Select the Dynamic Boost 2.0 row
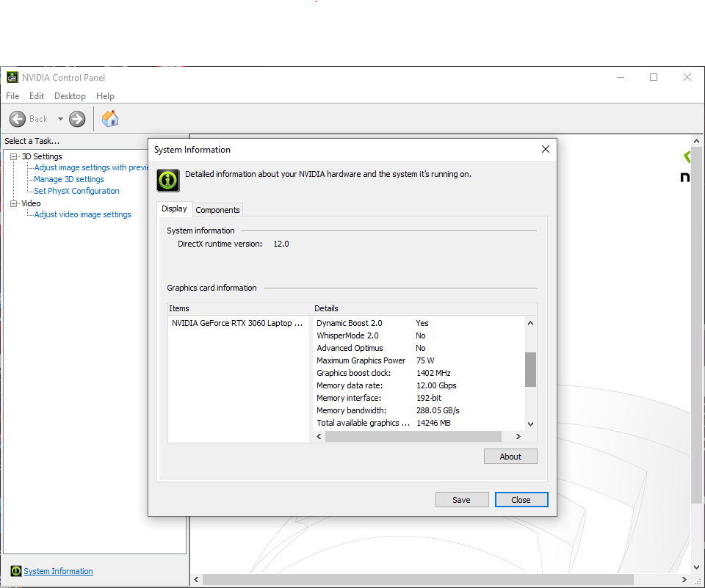Screen dimensions: 705x588 click(419, 323)
